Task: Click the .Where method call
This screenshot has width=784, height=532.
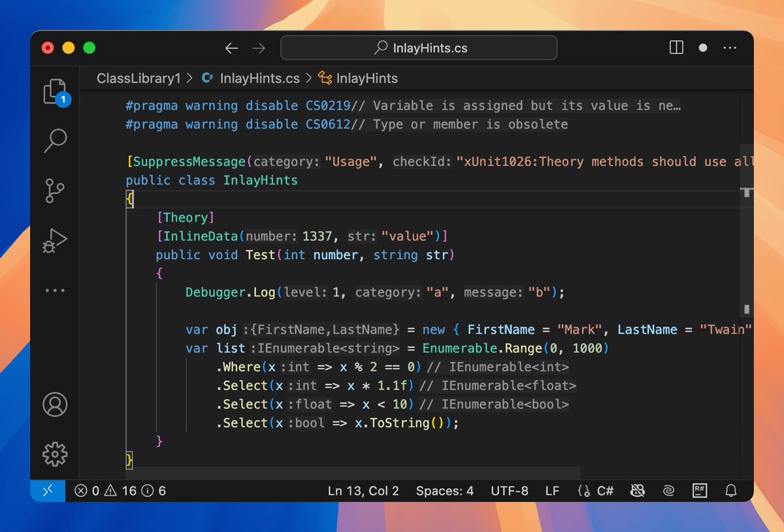Action: (x=238, y=367)
